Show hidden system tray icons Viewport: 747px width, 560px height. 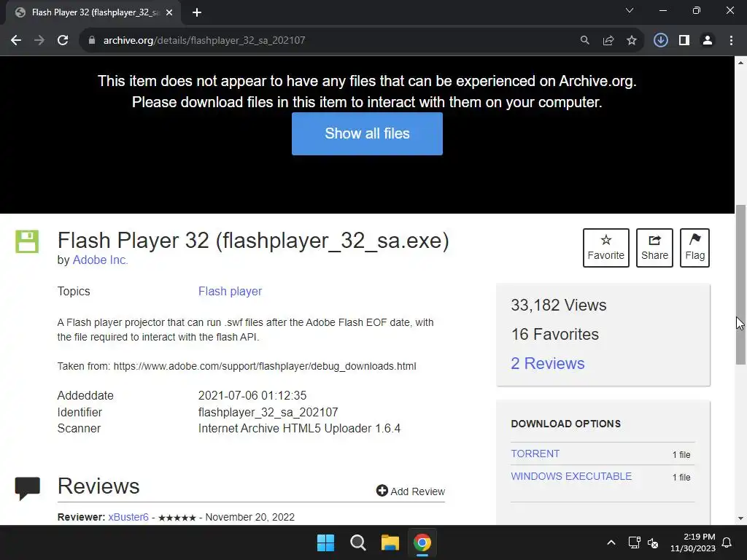pyautogui.click(x=611, y=542)
